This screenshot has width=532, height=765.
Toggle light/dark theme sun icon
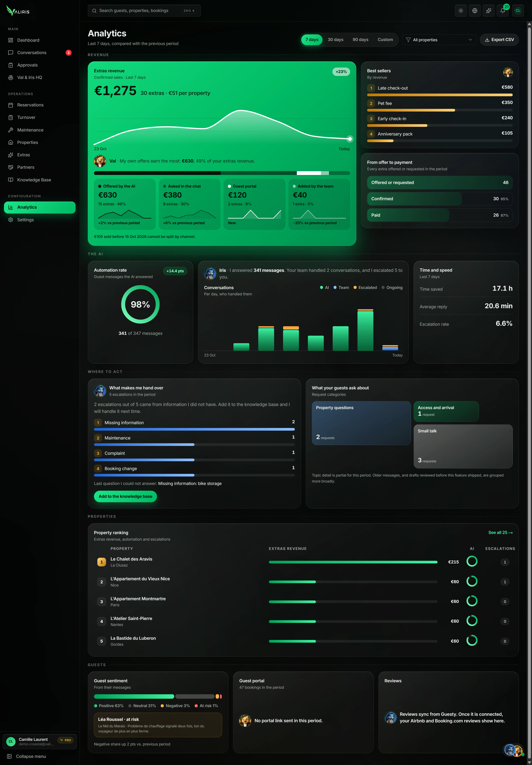point(461,11)
